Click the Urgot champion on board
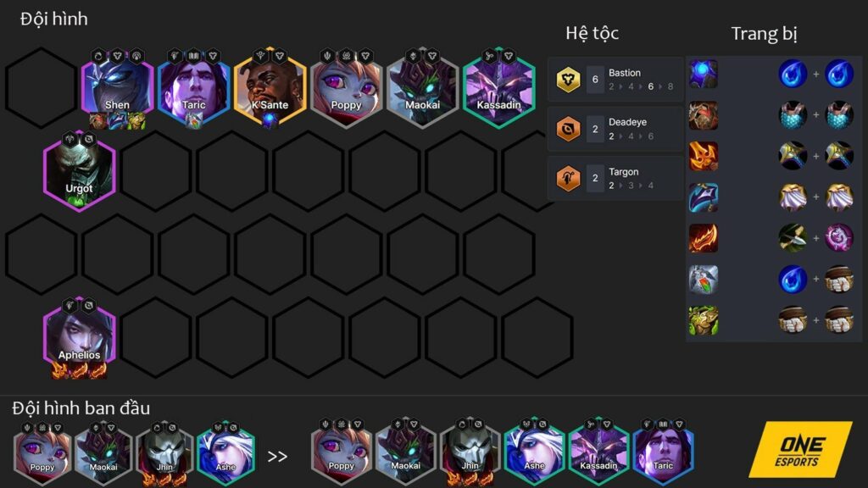The image size is (868, 488). pyautogui.click(x=79, y=171)
